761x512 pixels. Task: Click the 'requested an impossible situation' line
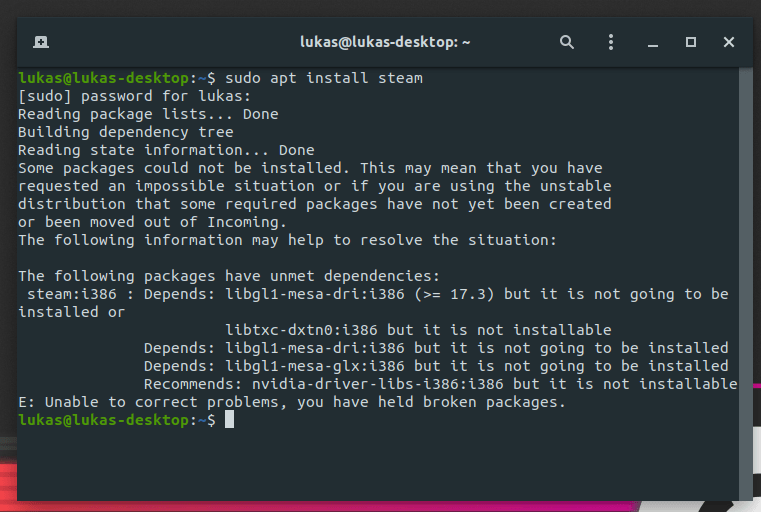pyautogui.click(x=314, y=186)
